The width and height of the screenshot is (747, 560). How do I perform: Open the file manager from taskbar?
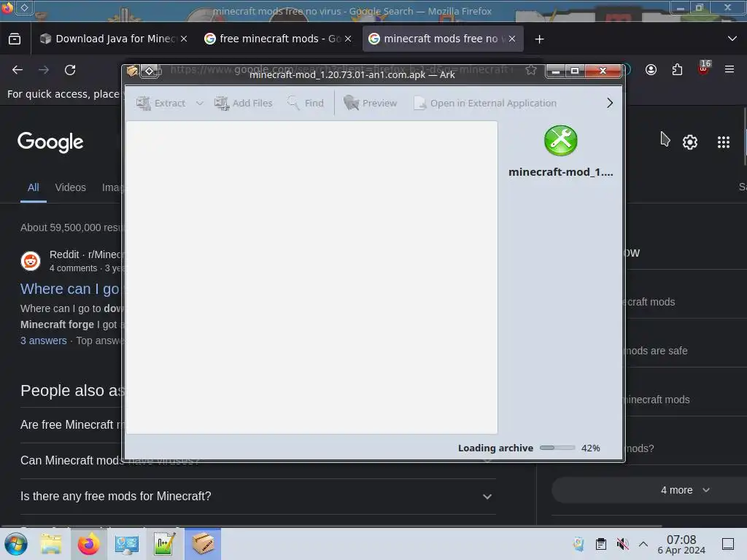pos(51,544)
